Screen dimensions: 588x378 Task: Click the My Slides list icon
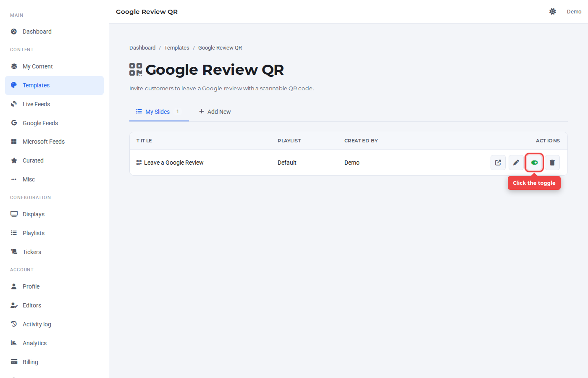click(139, 111)
